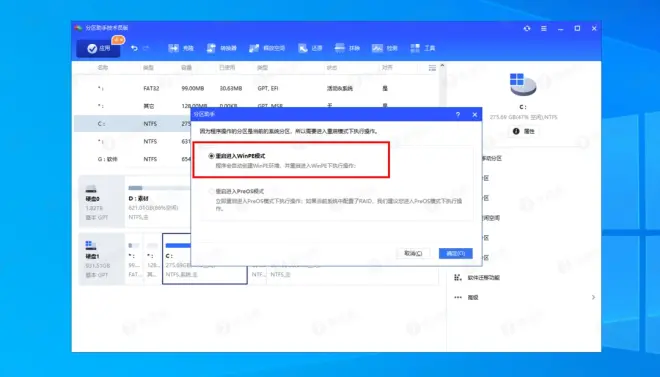Select the 99MB FAT partition block on 硬盘1
The height and width of the screenshot is (377, 660).
[134, 259]
